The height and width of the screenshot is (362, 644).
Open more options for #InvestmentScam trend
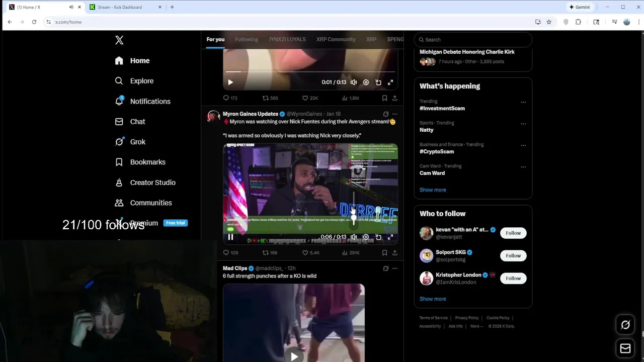(x=523, y=102)
